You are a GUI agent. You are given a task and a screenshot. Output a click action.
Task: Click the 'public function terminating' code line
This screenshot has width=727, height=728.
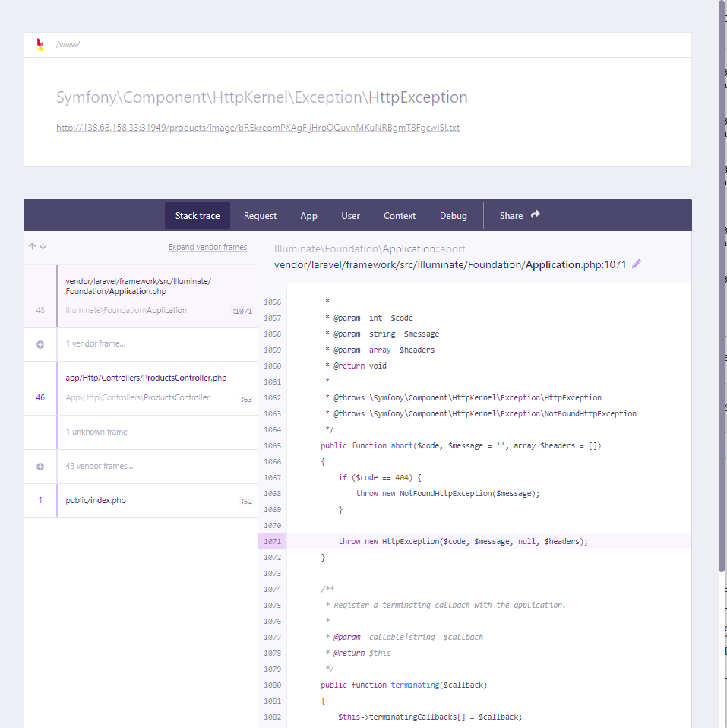403,685
